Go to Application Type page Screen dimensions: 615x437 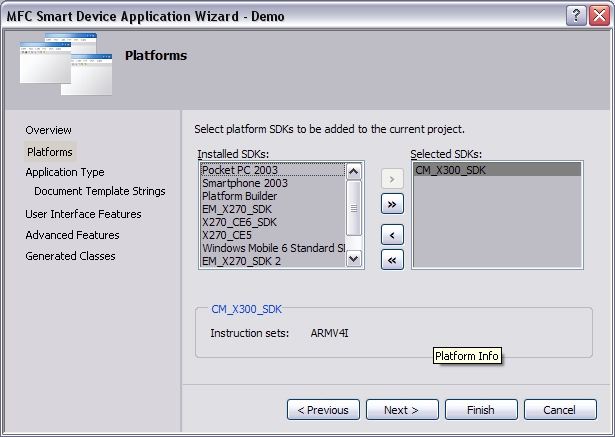pos(65,172)
